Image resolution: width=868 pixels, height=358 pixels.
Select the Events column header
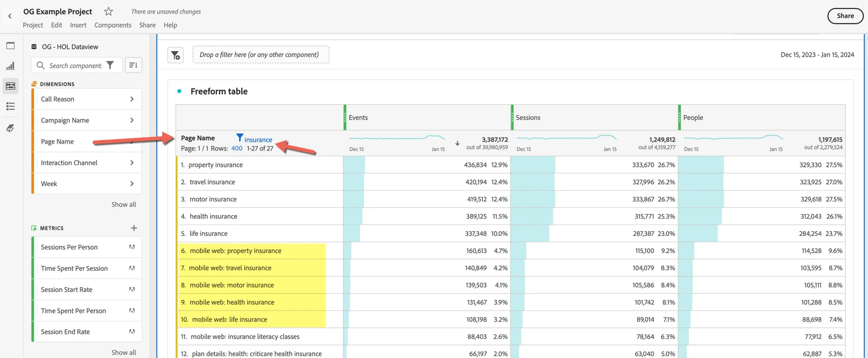click(427, 118)
